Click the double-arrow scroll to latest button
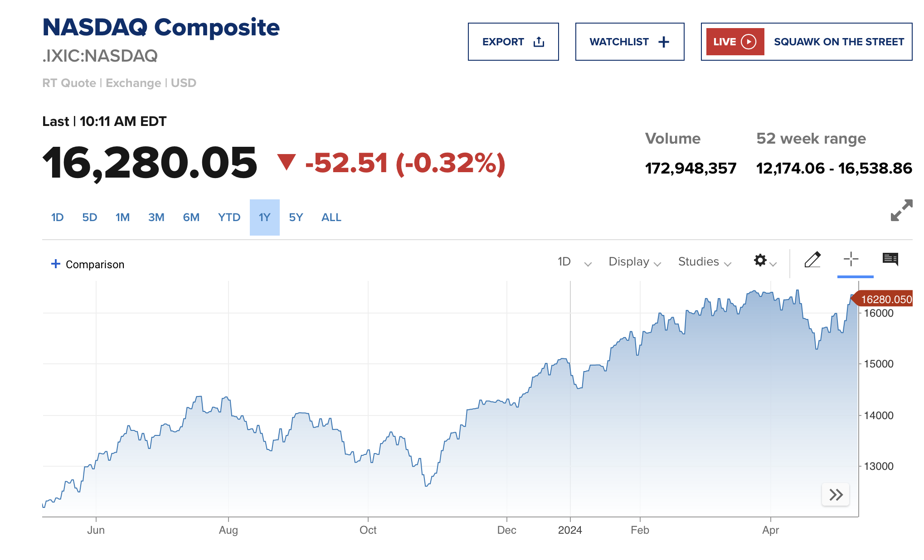The width and height of the screenshot is (924, 560). tap(836, 494)
